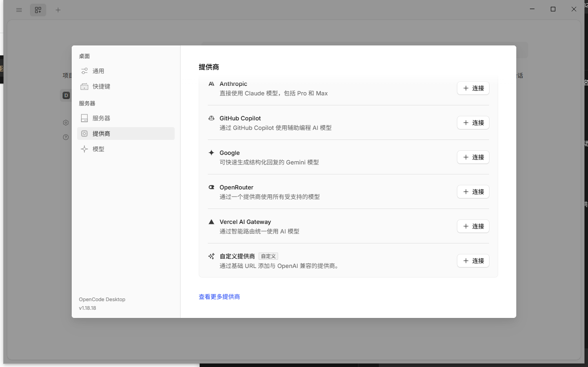Image resolution: width=588 pixels, height=367 pixels.
Task: Click the 自定义 tag badge
Action: [x=268, y=256]
